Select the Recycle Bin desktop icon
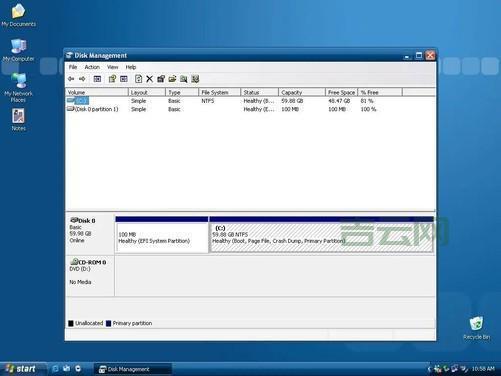Viewport: 501px width, 376px height. pos(476,328)
